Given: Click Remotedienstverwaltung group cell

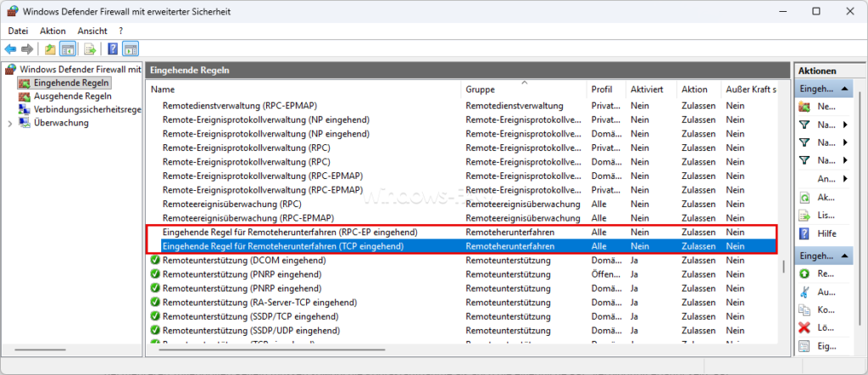Looking at the screenshot, I should coord(515,105).
